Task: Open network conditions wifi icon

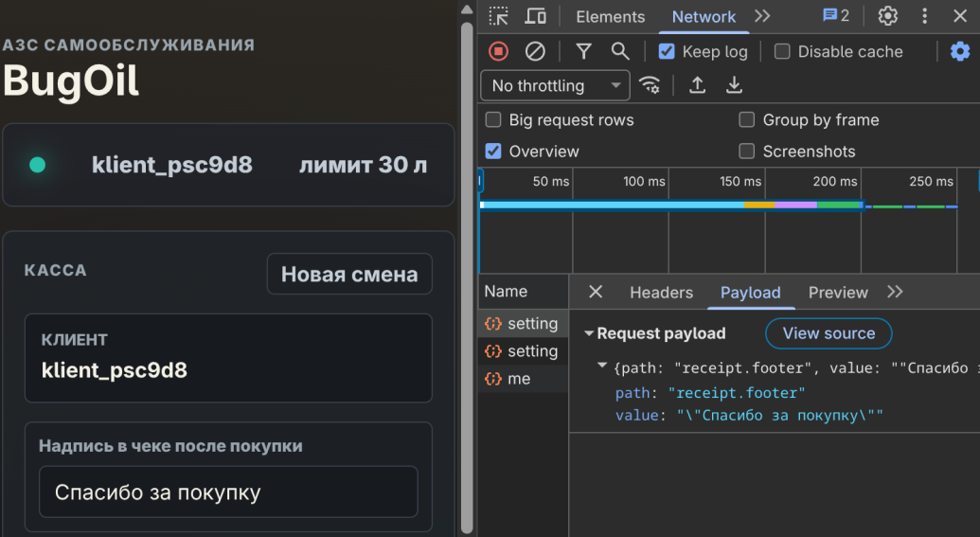Action: 650,85
